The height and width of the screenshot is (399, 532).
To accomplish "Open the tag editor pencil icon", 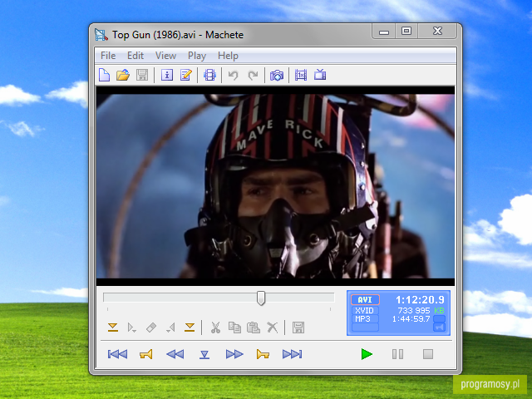I will point(186,75).
